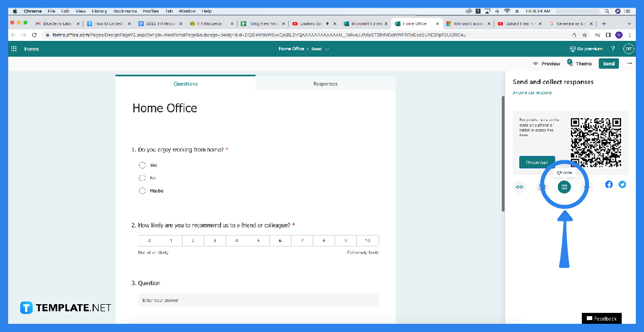644x332 pixels.
Task: Close the Home Office tab
Action: click(436, 24)
